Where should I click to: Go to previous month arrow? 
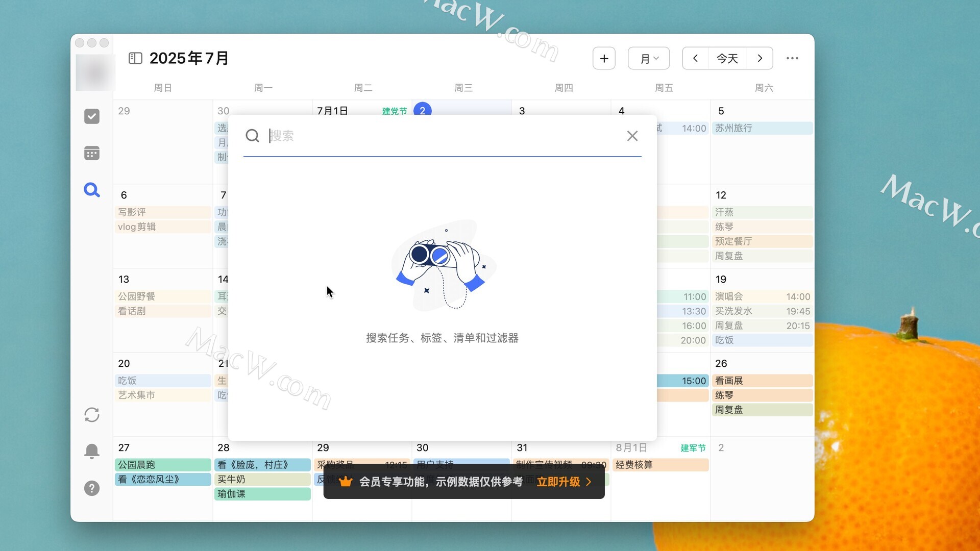(x=695, y=58)
